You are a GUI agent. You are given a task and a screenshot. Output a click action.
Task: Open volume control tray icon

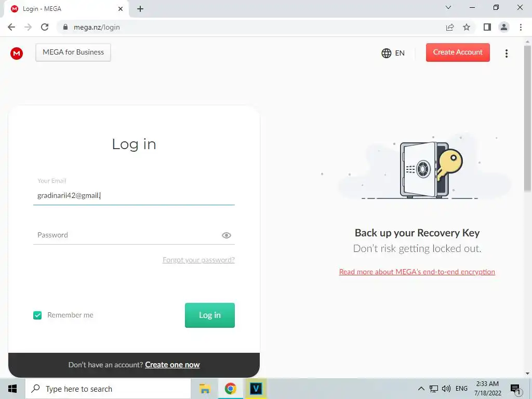pos(446,389)
